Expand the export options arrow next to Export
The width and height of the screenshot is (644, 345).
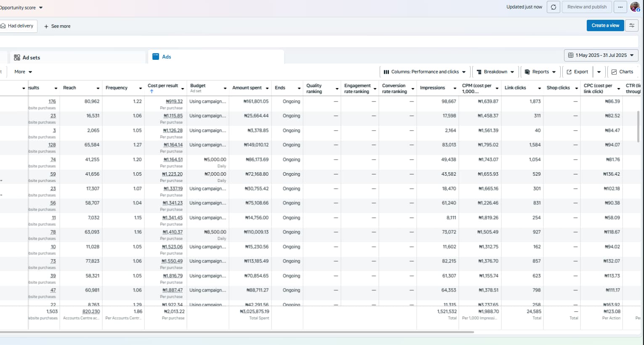pos(599,72)
